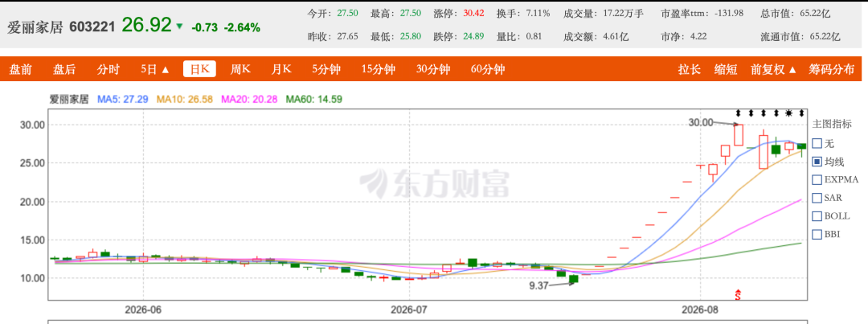This screenshot has height=324, width=868.
Task: Click the 总市值 65.22亿 value
Action: (x=815, y=14)
